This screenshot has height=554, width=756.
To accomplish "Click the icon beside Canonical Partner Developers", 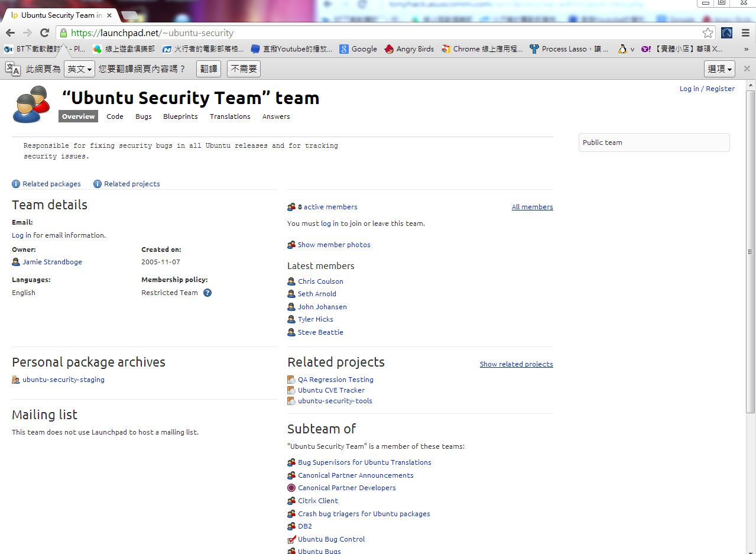I will pyautogui.click(x=291, y=488).
